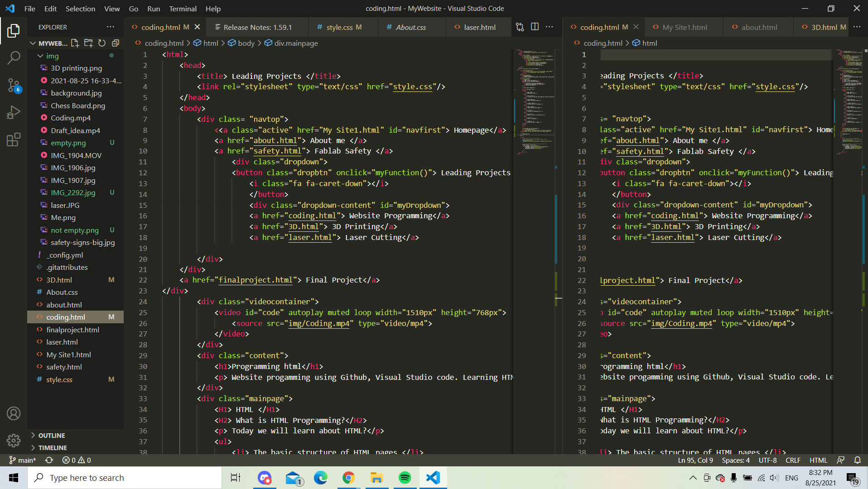Open Spotify from the Windows taskbar
The height and width of the screenshot is (489, 868).
(x=405, y=478)
